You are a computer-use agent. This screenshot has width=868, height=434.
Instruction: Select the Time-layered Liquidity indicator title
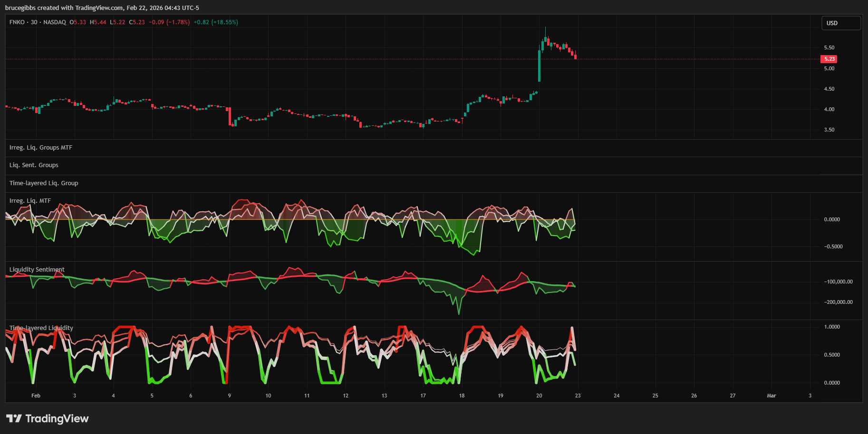[x=41, y=328]
